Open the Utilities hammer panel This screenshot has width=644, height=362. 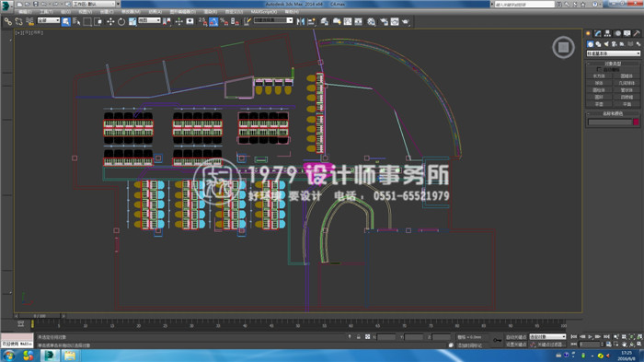point(637,33)
